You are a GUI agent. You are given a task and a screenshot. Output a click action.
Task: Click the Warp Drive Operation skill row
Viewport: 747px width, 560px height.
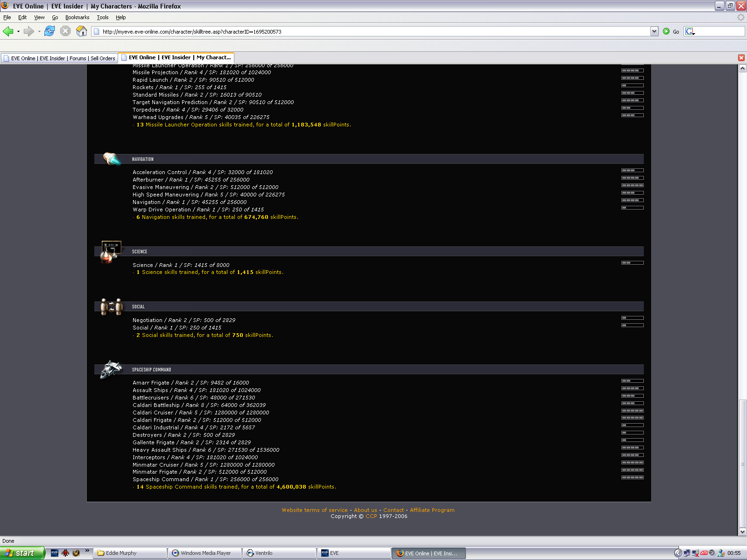[198, 210]
